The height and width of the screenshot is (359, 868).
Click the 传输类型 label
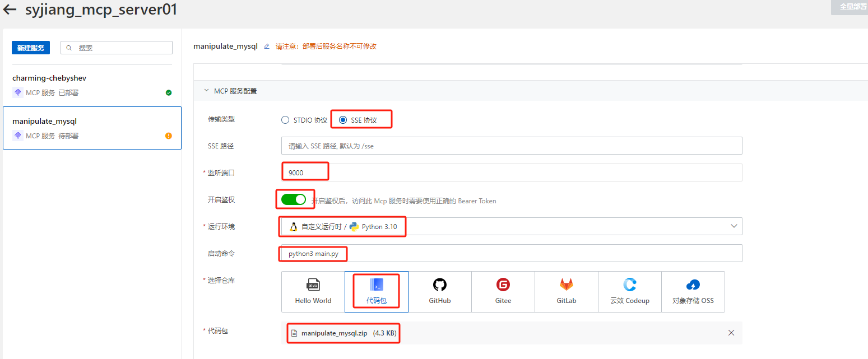tap(221, 119)
